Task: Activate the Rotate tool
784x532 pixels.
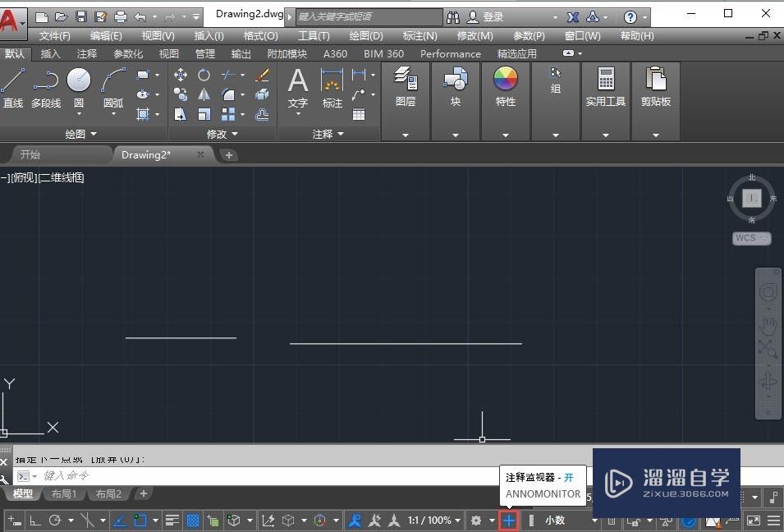Action: tap(204, 75)
